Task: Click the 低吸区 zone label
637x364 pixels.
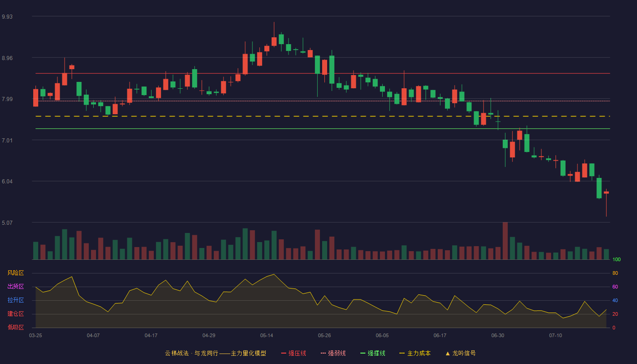Action: tap(15, 327)
